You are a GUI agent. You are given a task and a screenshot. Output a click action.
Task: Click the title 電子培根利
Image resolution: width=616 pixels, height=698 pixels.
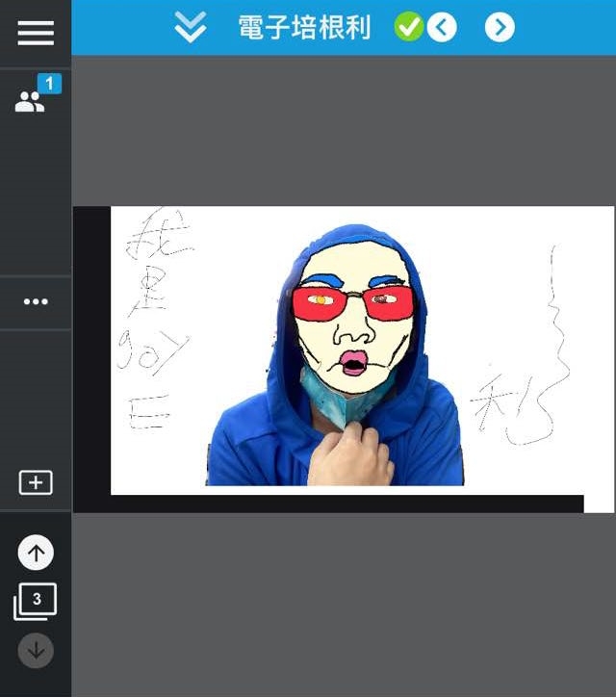tap(304, 28)
